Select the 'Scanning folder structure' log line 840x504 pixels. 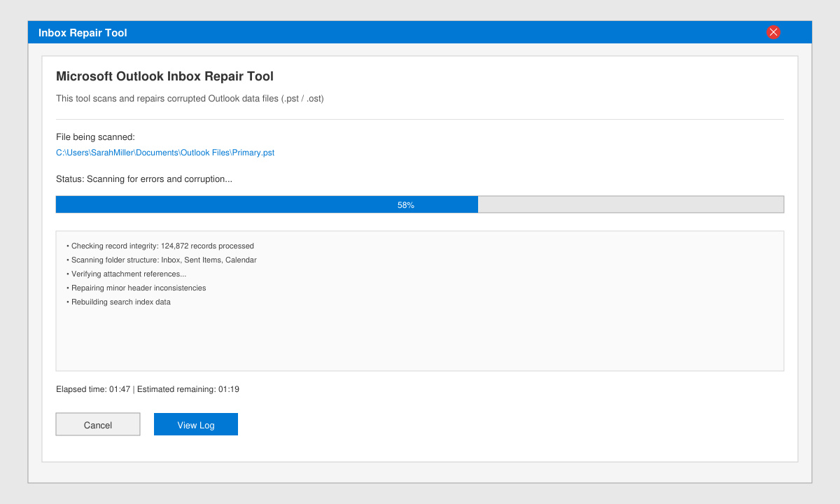[162, 260]
